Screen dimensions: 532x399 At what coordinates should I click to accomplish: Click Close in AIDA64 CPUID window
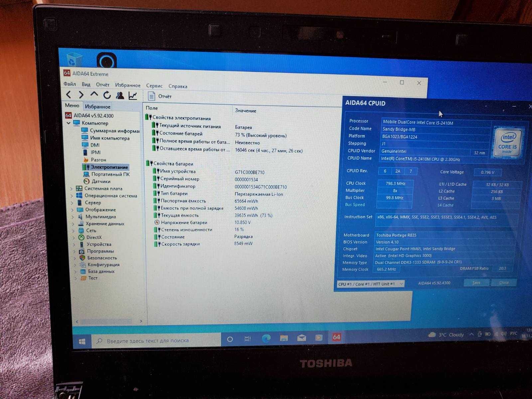[x=504, y=282]
